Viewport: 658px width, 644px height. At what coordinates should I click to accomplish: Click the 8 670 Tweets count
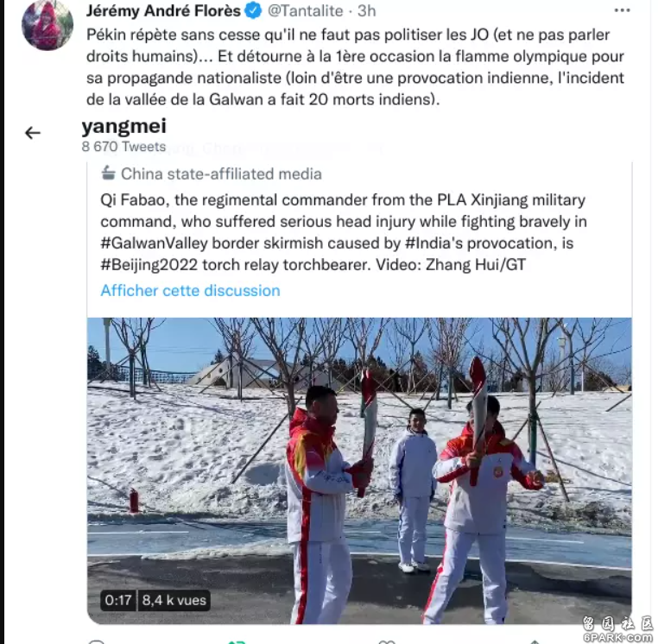(123, 147)
